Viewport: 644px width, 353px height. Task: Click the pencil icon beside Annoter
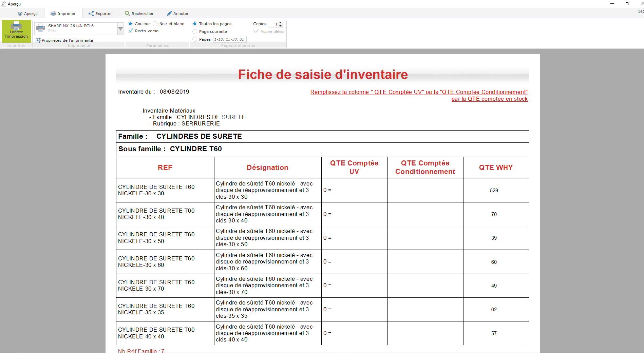(x=169, y=14)
